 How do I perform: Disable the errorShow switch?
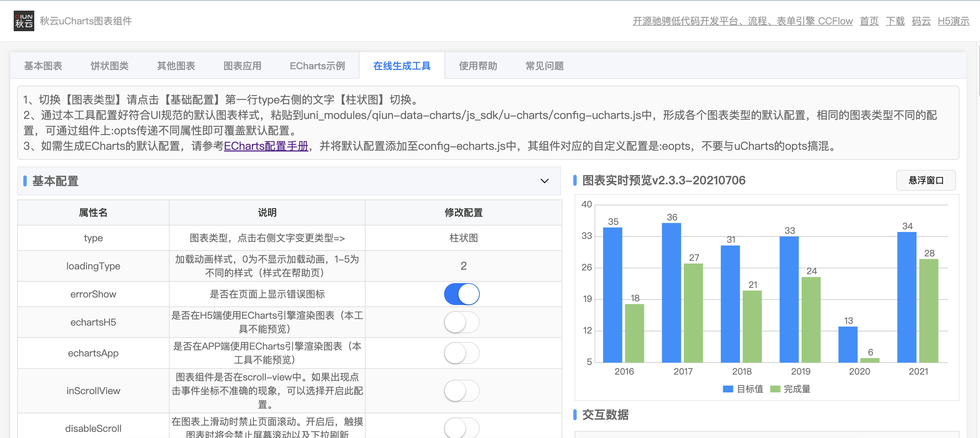(462, 294)
